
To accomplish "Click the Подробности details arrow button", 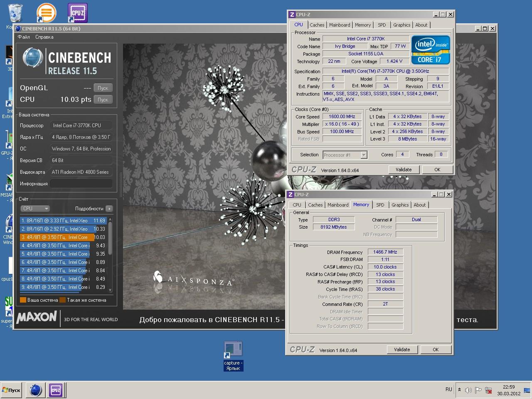I will [109, 209].
